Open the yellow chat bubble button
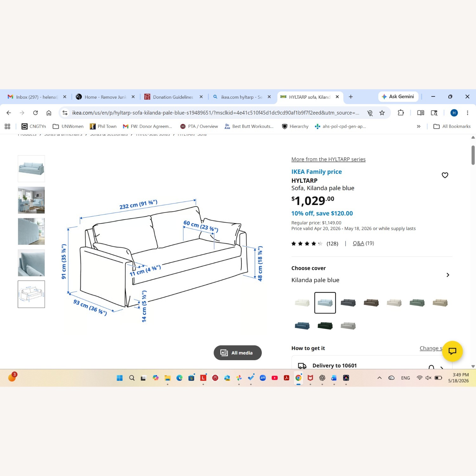The width and height of the screenshot is (476, 476). (x=452, y=351)
